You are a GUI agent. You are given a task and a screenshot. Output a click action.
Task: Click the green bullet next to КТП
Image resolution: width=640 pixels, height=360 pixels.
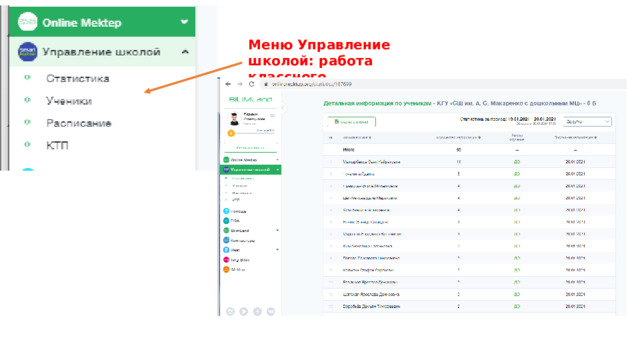(27, 144)
